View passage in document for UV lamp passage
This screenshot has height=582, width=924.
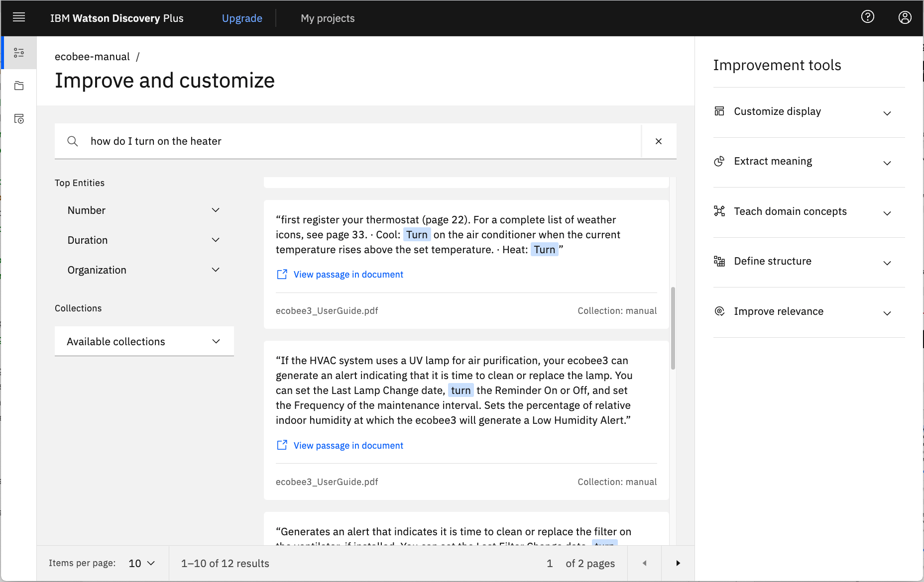pyautogui.click(x=348, y=445)
